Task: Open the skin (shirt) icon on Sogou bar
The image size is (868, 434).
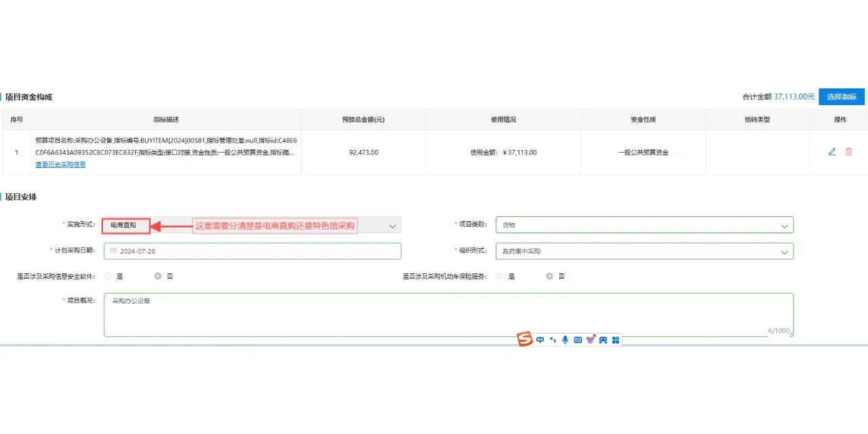Action: (x=591, y=340)
